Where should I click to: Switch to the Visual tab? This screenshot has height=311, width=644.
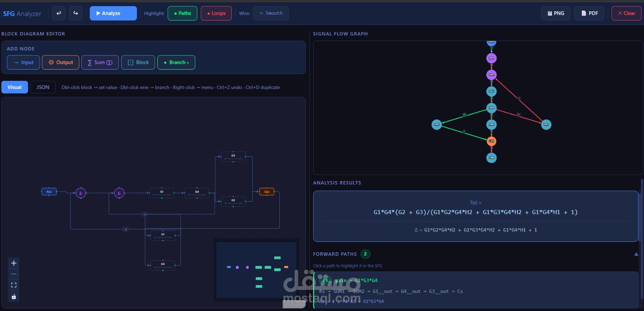(x=14, y=87)
